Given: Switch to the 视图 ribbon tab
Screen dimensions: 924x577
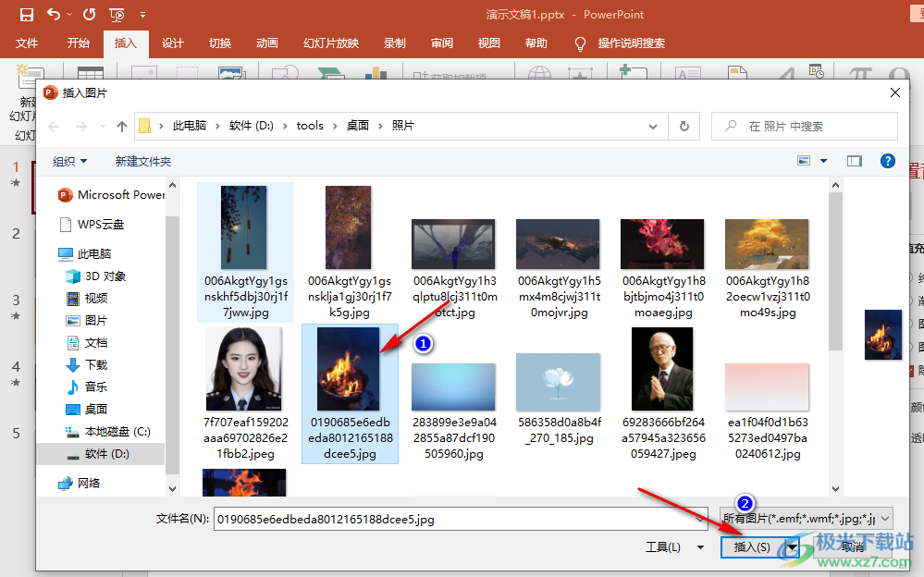Looking at the screenshot, I should click(489, 43).
